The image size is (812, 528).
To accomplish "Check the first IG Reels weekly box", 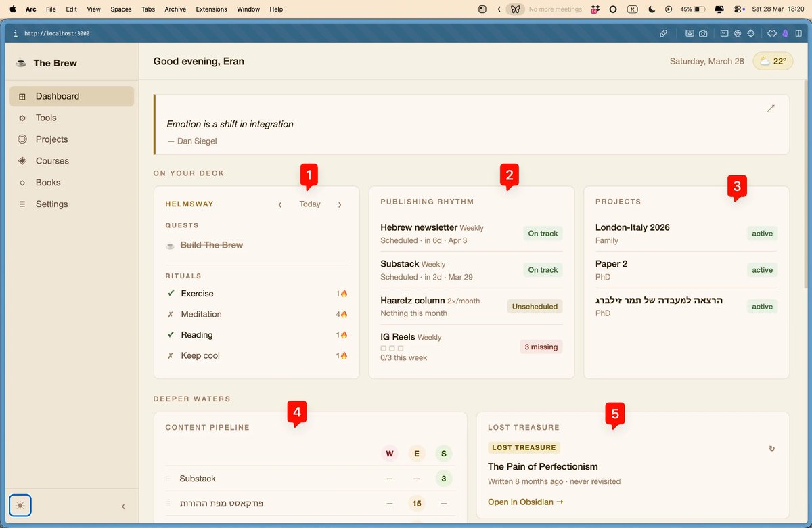I will (384, 348).
